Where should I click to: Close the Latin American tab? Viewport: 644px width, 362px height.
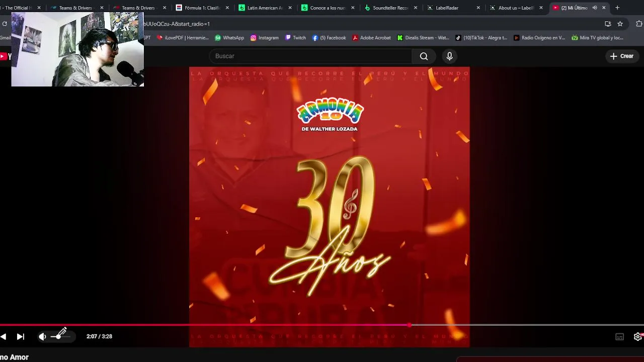pyautogui.click(x=290, y=8)
